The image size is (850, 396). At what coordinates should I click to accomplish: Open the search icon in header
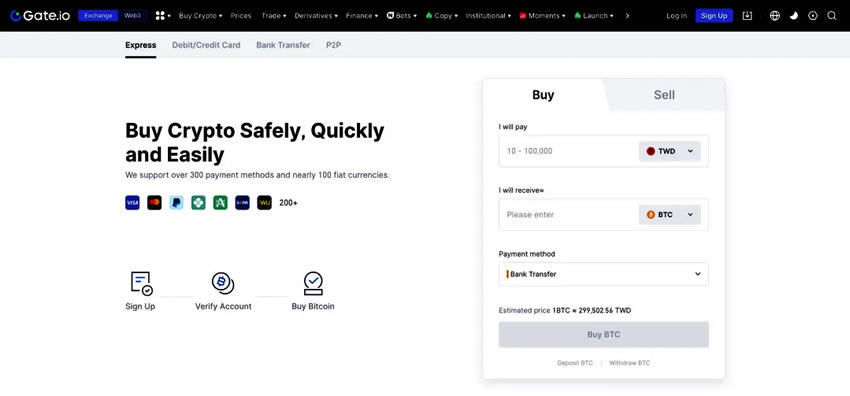(831, 16)
